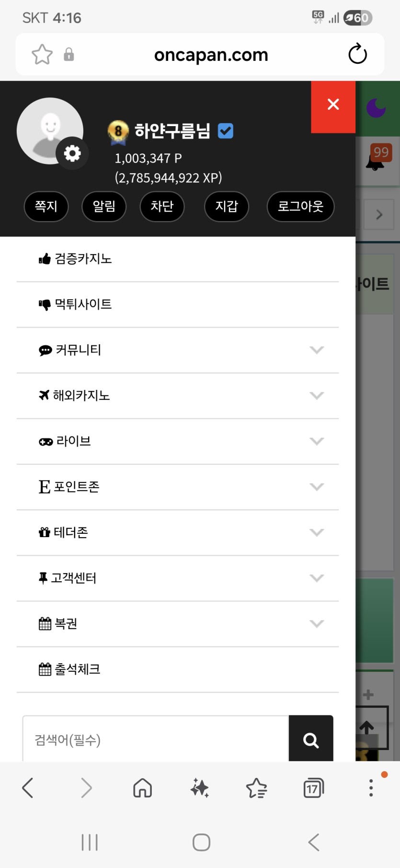Viewport: 400px width, 868px height.
Task: Open the 검증카지노 menu item
Action: pos(178,259)
